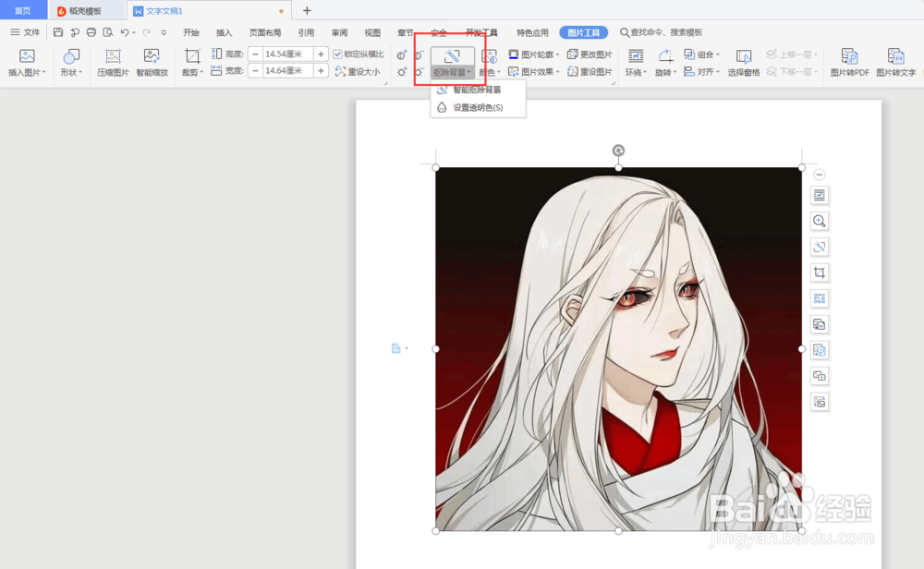
Task: Click the floating picture-to-PDF icon beside image
Action: point(819,350)
